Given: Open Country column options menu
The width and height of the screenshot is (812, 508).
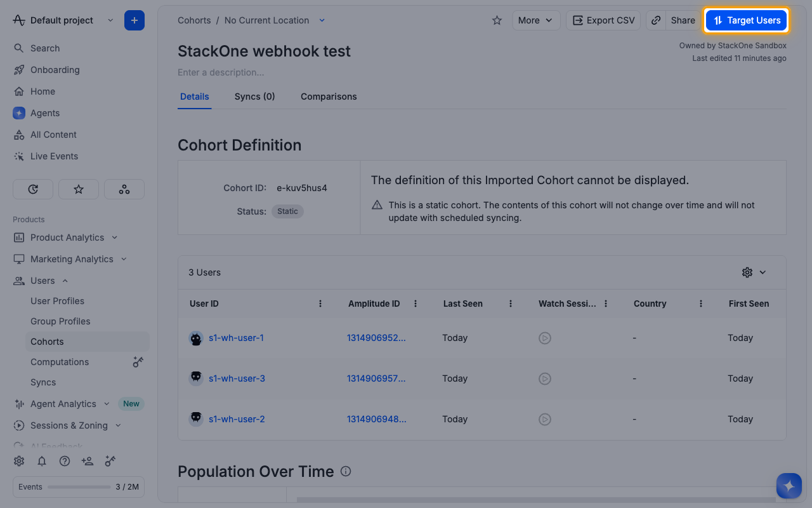Looking at the screenshot, I should (701, 304).
